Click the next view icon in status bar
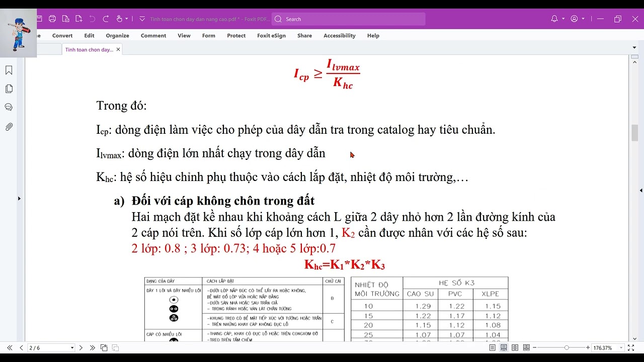Screen dimensions: 644x362 115,347
